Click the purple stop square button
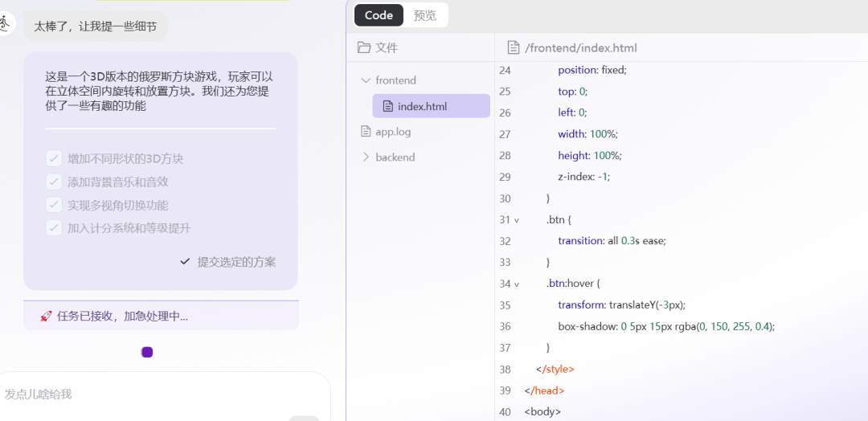The image size is (868, 421). (147, 353)
